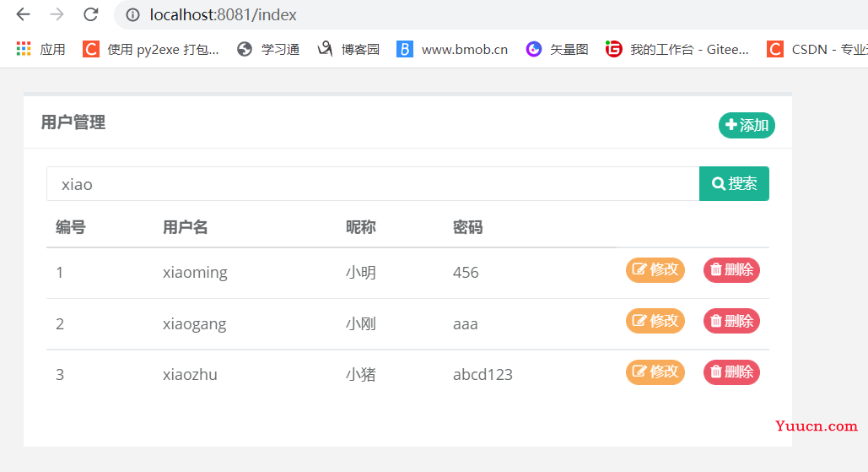Image resolution: width=868 pixels, height=472 pixels.
Task: Open the CSDN bookmark
Action: pos(817,49)
